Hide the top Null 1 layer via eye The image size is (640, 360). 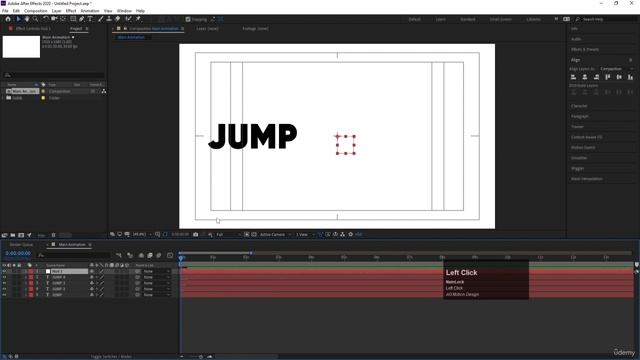(x=4, y=271)
